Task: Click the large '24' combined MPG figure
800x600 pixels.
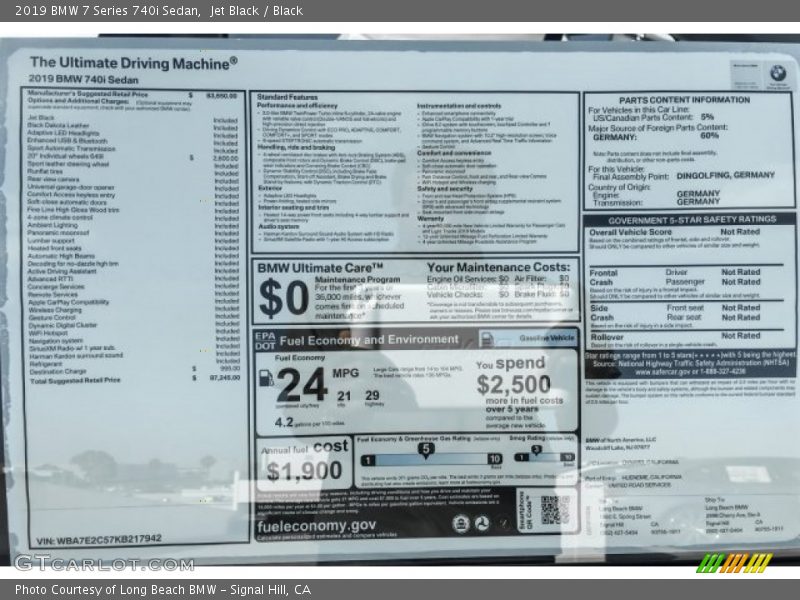Action: 302,385
